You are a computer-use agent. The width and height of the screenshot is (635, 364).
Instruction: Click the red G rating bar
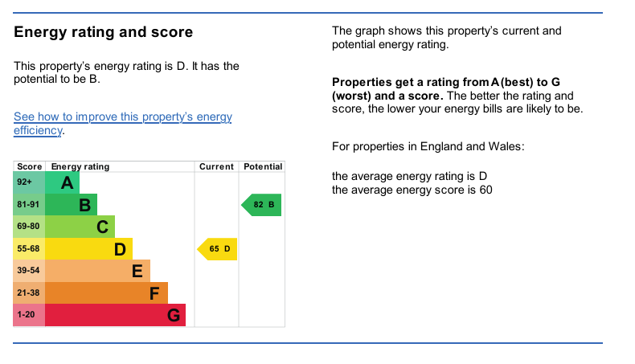pos(115,315)
